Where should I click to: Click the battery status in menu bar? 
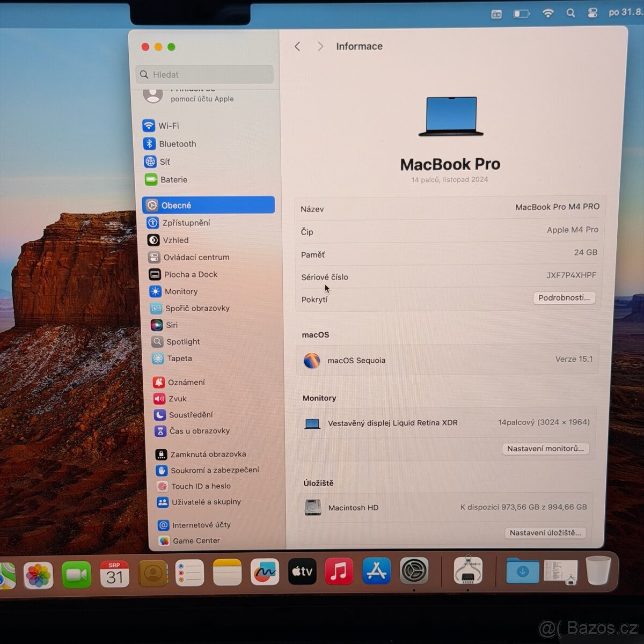522,14
